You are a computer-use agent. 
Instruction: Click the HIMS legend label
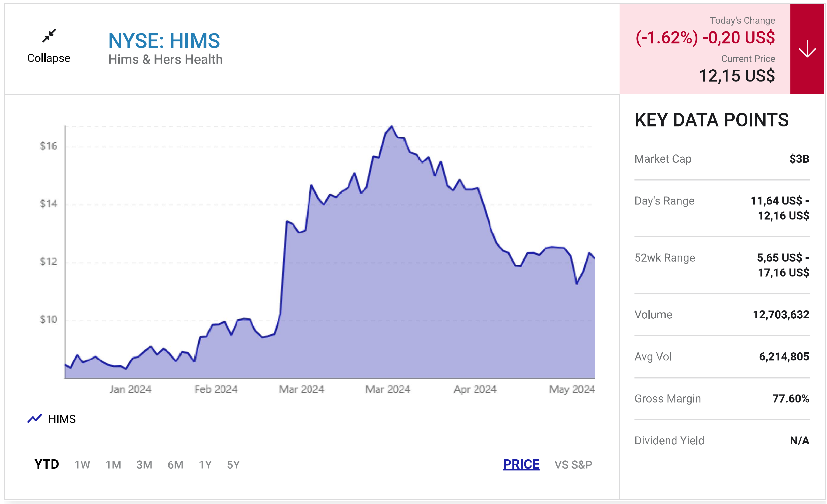pos(62,419)
